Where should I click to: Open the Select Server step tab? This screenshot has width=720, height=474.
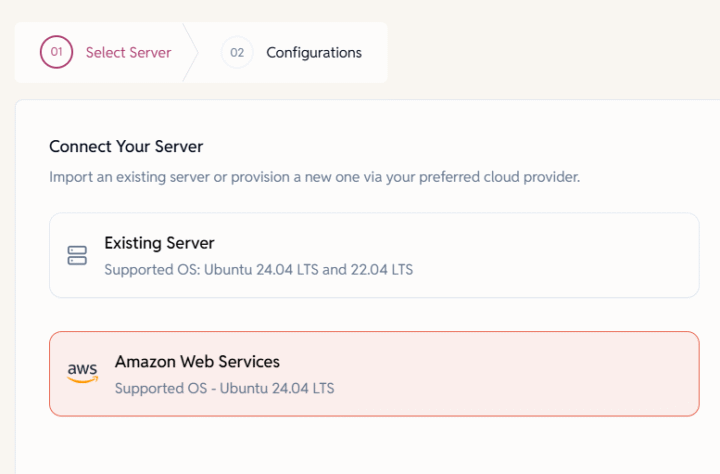(x=105, y=52)
